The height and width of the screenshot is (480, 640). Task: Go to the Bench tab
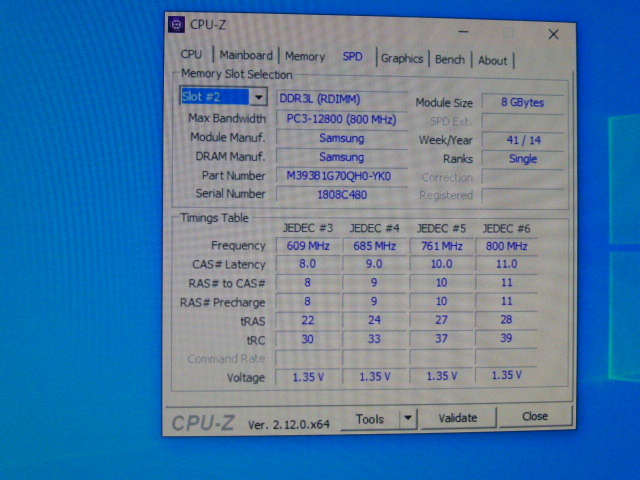[x=450, y=60]
